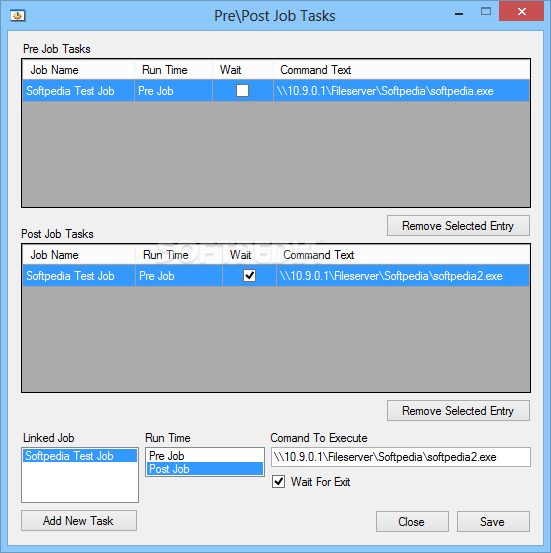Close the window with the red X
Image resolution: width=551 pixels, height=553 pixels.
(522, 11)
